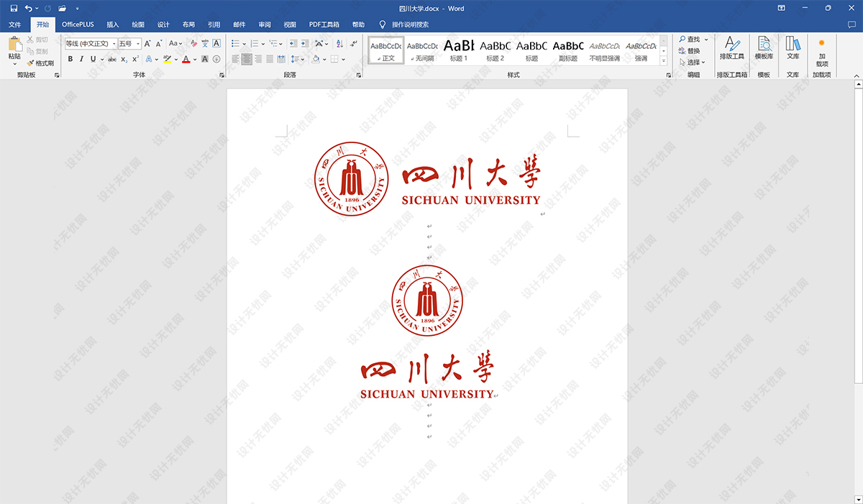
Task: Expand the styles gallery more button
Action: (x=663, y=61)
